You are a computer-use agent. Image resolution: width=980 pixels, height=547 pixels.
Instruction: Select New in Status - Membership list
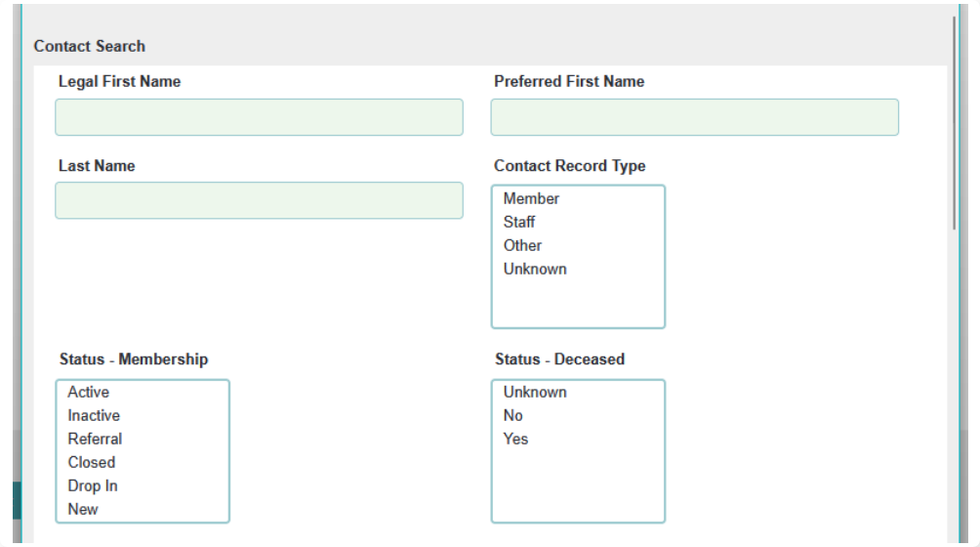83,509
